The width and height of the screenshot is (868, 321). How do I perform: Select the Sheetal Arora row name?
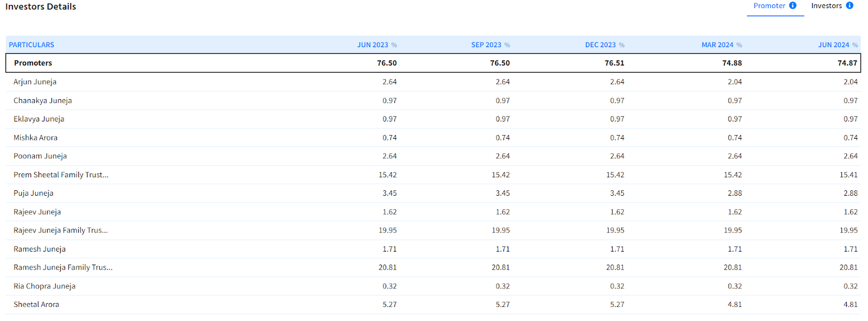coord(36,305)
